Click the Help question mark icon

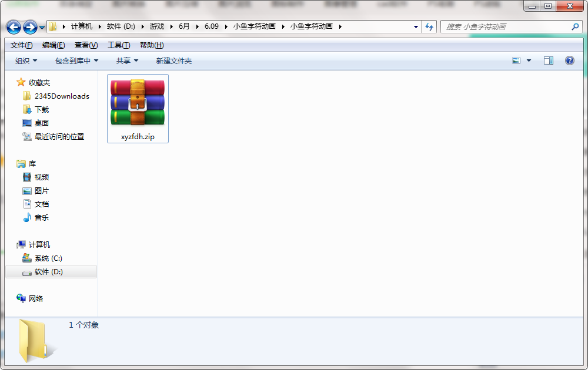tap(569, 60)
